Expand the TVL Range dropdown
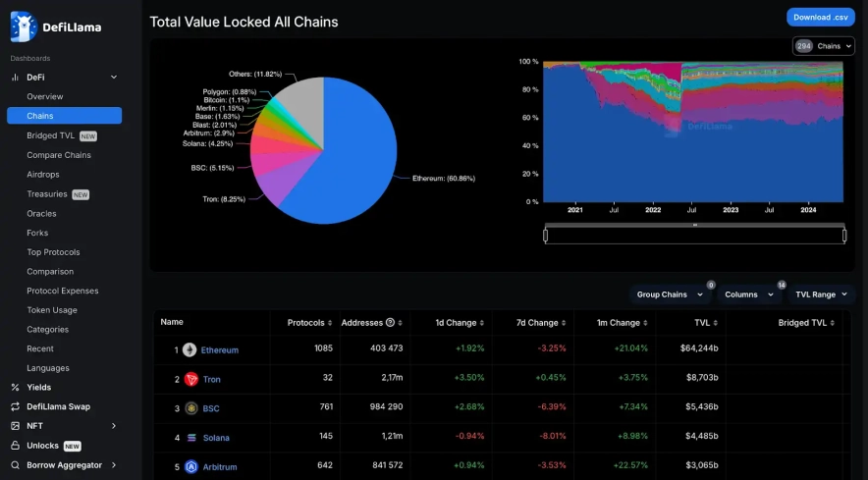This screenshot has width=868, height=480. click(821, 294)
